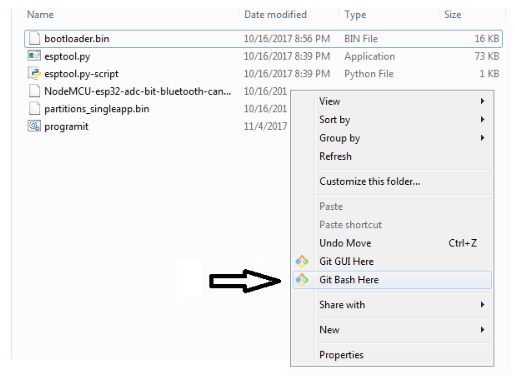Click the Application type cell

(x=370, y=56)
